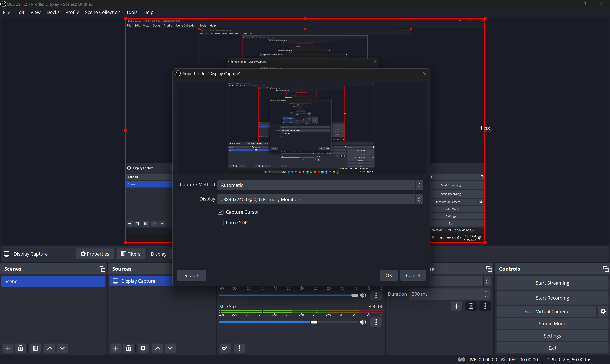
Task: Open Virtual Camera settings gear icon
Action: [603, 311]
